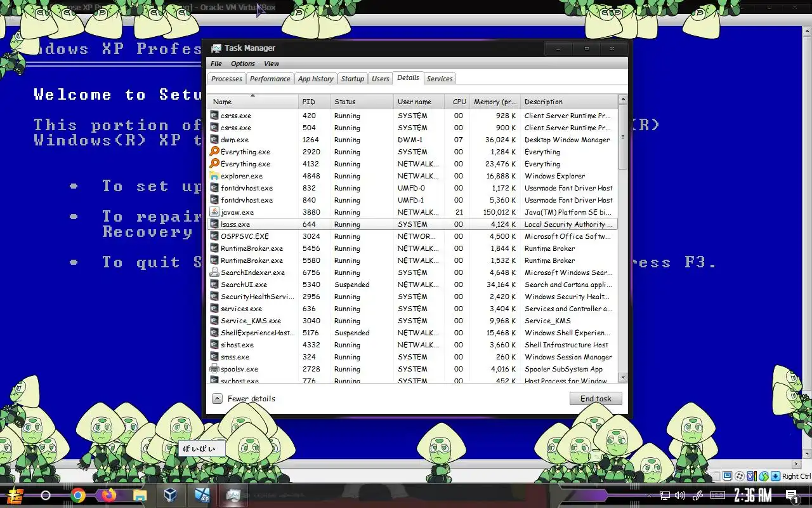Click the lsass.exe process icon
Image resolution: width=812 pixels, height=508 pixels.
pyautogui.click(x=214, y=224)
